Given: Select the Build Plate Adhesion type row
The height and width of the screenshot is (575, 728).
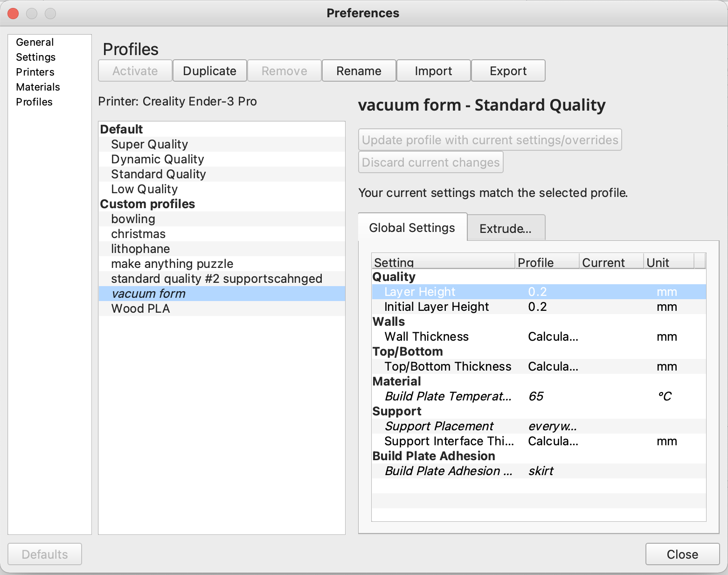Looking at the screenshot, I should [x=539, y=471].
